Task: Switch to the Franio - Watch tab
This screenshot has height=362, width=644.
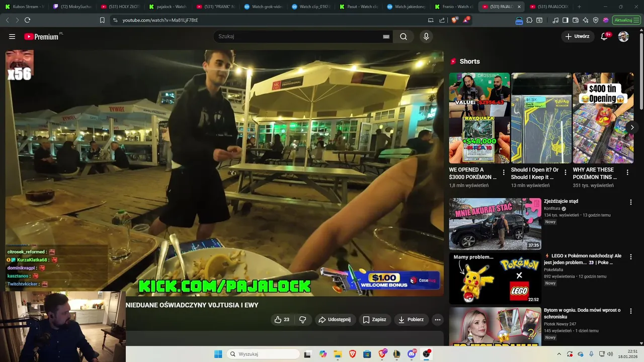Action: coord(454,7)
